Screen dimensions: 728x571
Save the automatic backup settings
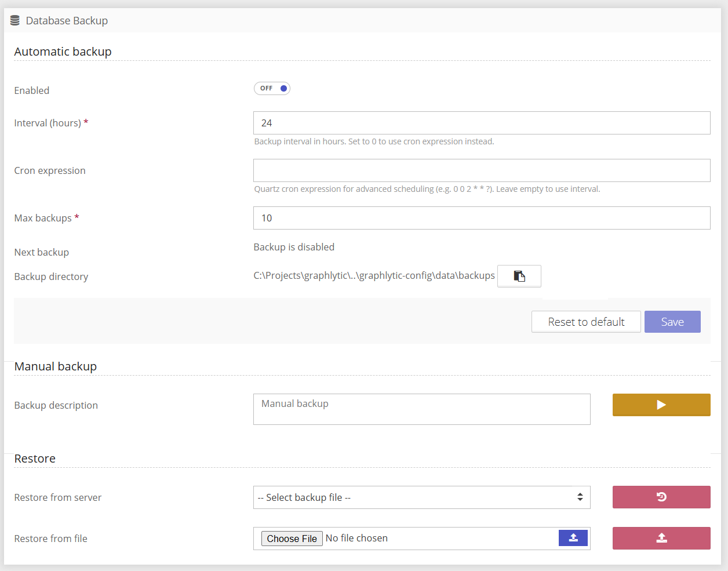pos(672,322)
